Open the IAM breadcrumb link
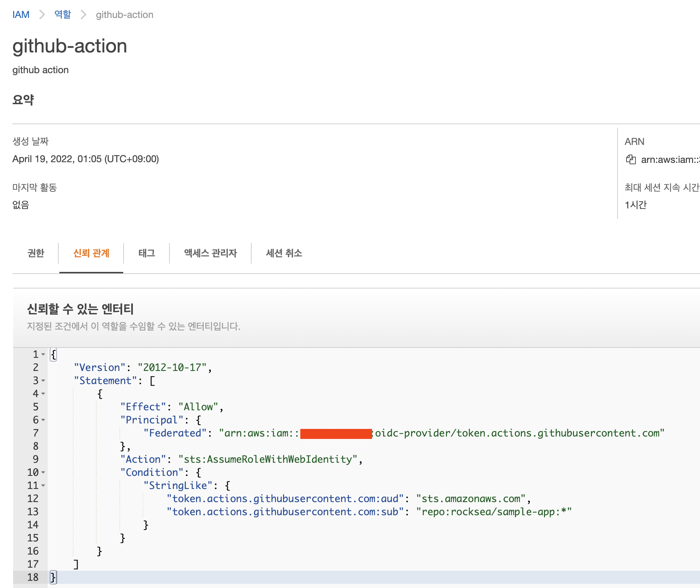The height and width of the screenshot is (588, 700). coord(21,14)
